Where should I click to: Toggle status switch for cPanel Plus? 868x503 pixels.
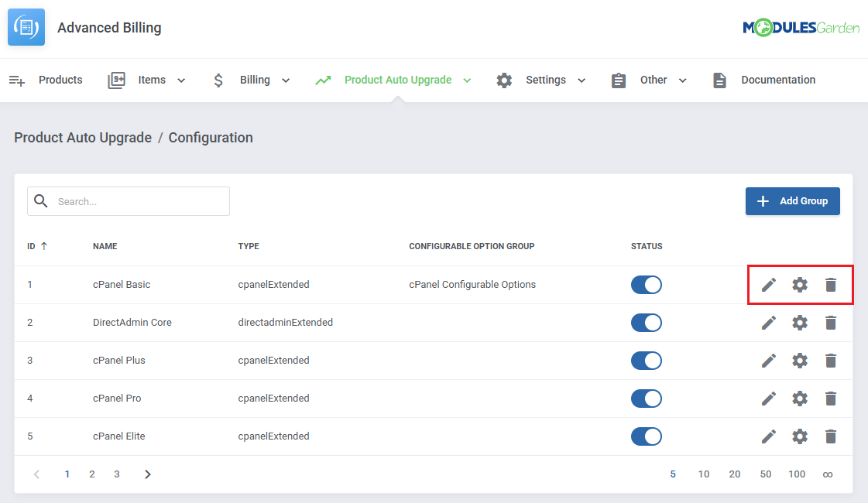point(646,361)
